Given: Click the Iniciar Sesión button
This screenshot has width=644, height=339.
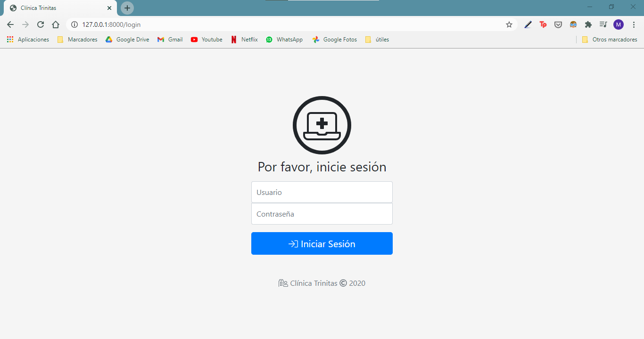Looking at the screenshot, I should click(x=322, y=243).
